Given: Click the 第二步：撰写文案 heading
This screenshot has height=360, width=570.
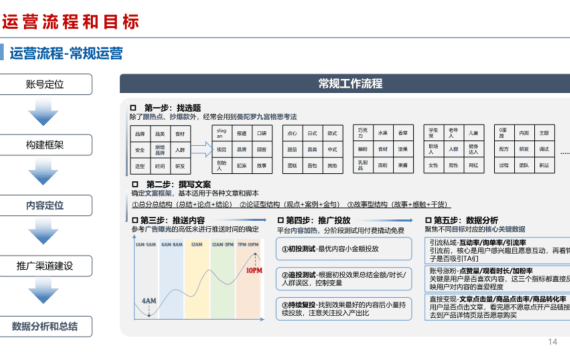Looking at the screenshot, I should coord(178,184).
